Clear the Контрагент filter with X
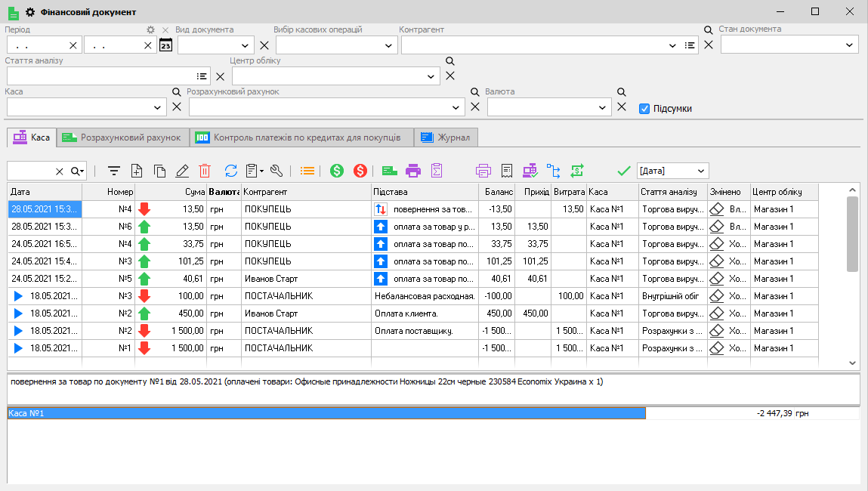This screenshot has height=491, width=868. tap(709, 45)
